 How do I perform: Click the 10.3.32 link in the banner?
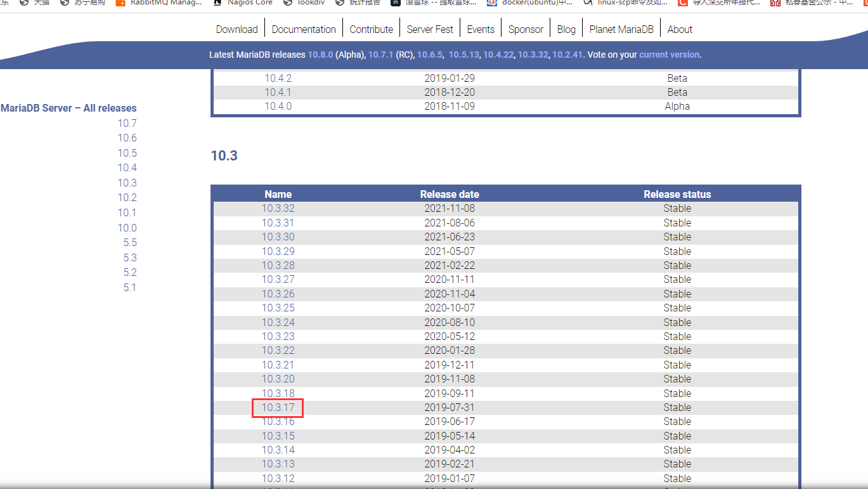533,55
